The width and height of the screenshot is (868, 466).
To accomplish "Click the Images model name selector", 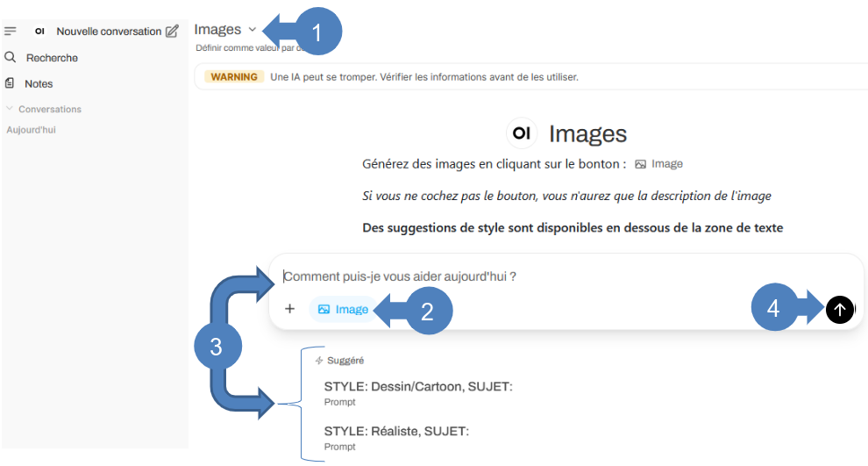I will pyautogui.click(x=217, y=29).
